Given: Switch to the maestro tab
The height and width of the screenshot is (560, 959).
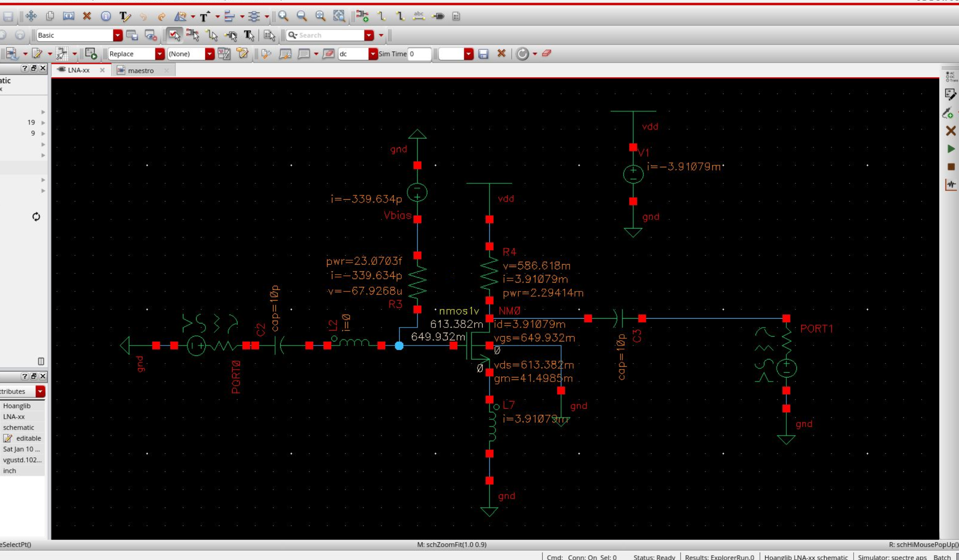Looking at the screenshot, I should (x=141, y=70).
